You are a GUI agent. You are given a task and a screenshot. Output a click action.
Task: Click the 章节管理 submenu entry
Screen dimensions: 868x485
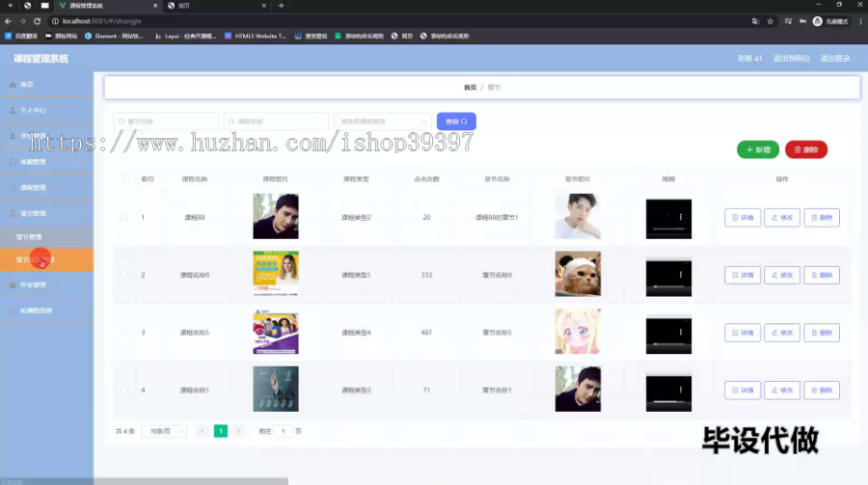coord(46,237)
